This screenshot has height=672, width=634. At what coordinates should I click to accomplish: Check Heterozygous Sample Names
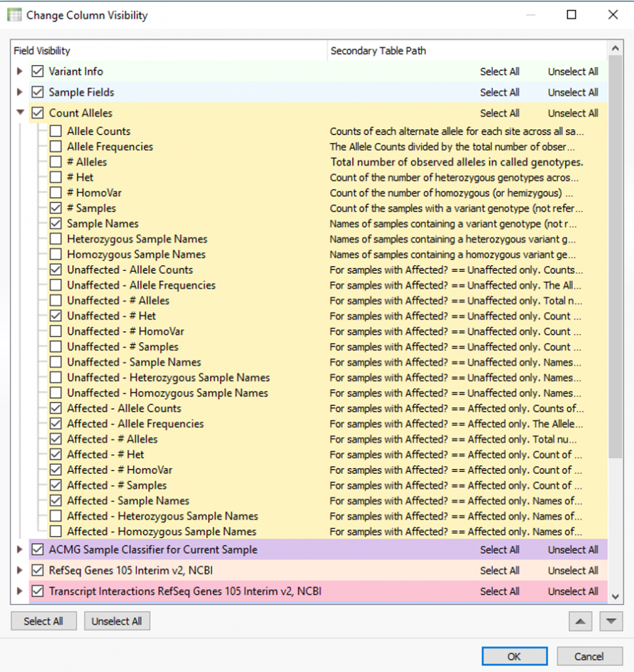[x=56, y=239]
